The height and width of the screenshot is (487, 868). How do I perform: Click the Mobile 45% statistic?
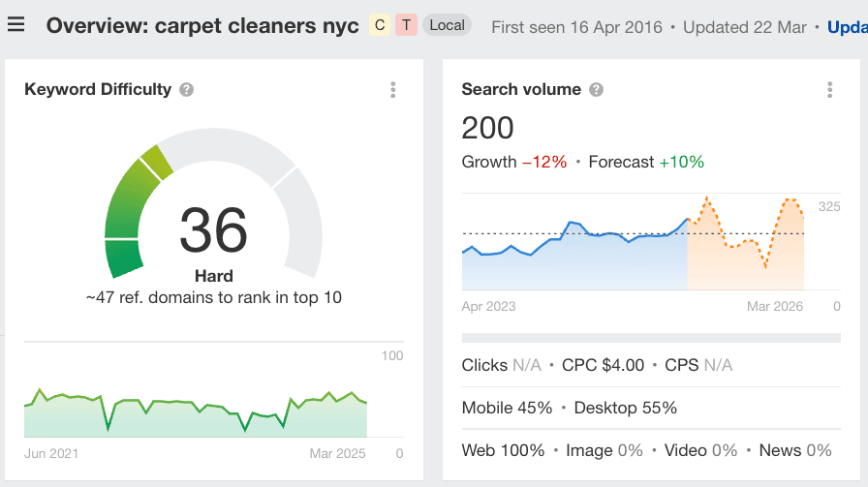pos(507,408)
